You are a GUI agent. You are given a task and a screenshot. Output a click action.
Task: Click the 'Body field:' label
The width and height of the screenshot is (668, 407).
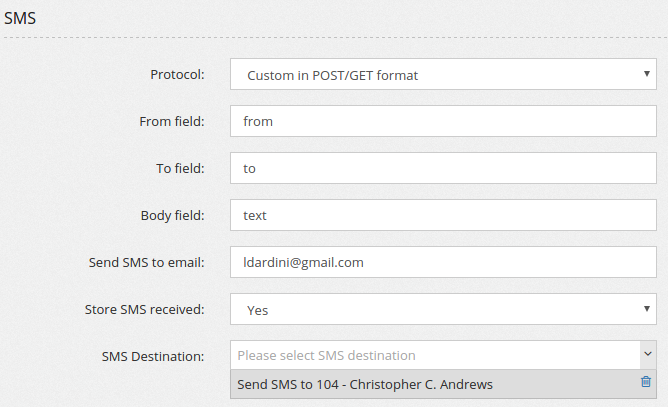click(x=172, y=215)
